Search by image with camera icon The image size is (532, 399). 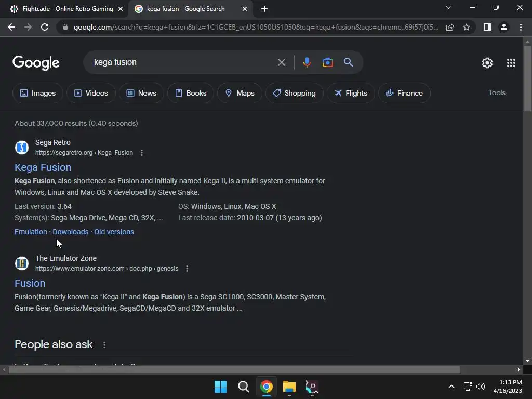click(x=327, y=62)
